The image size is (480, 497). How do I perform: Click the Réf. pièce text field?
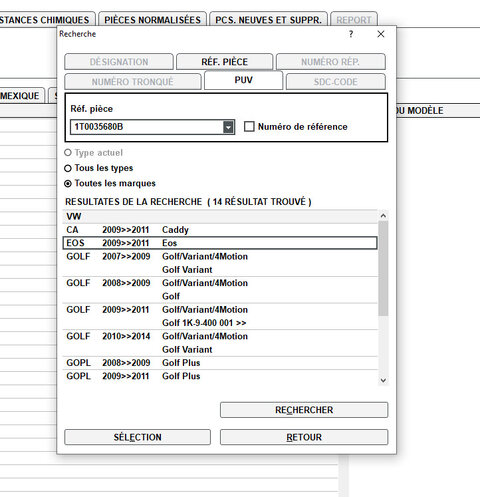pos(147,127)
